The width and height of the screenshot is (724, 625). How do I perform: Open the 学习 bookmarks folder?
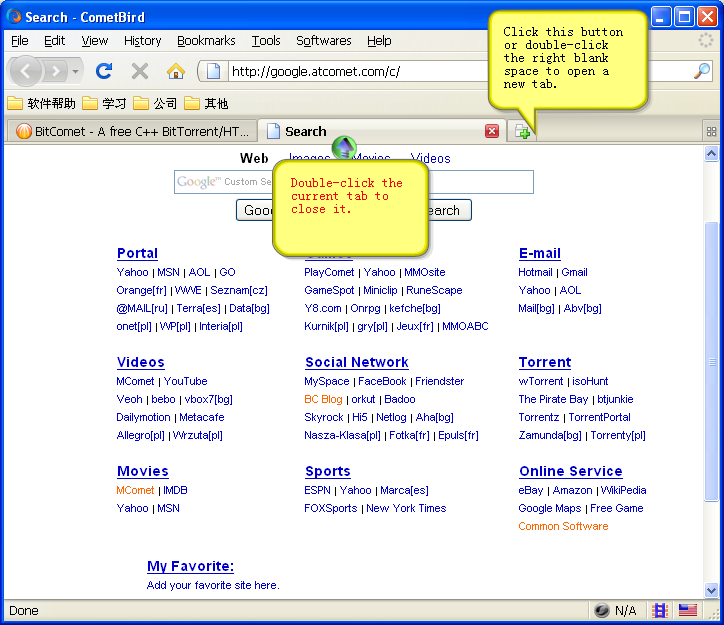104,103
